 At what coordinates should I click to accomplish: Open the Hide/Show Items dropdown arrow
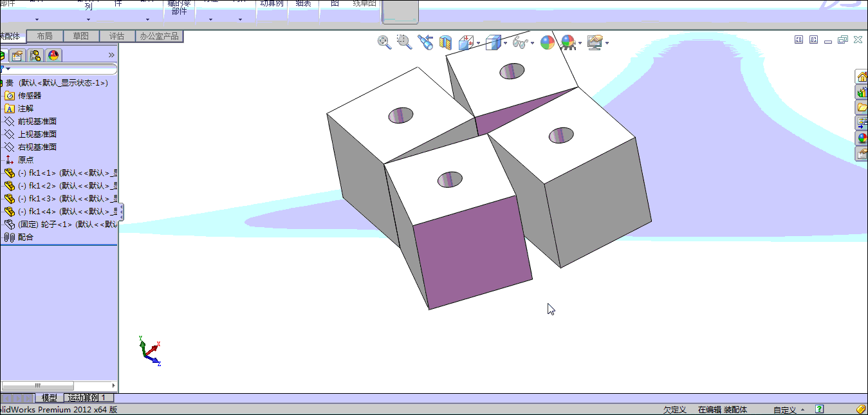coord(533,44)
